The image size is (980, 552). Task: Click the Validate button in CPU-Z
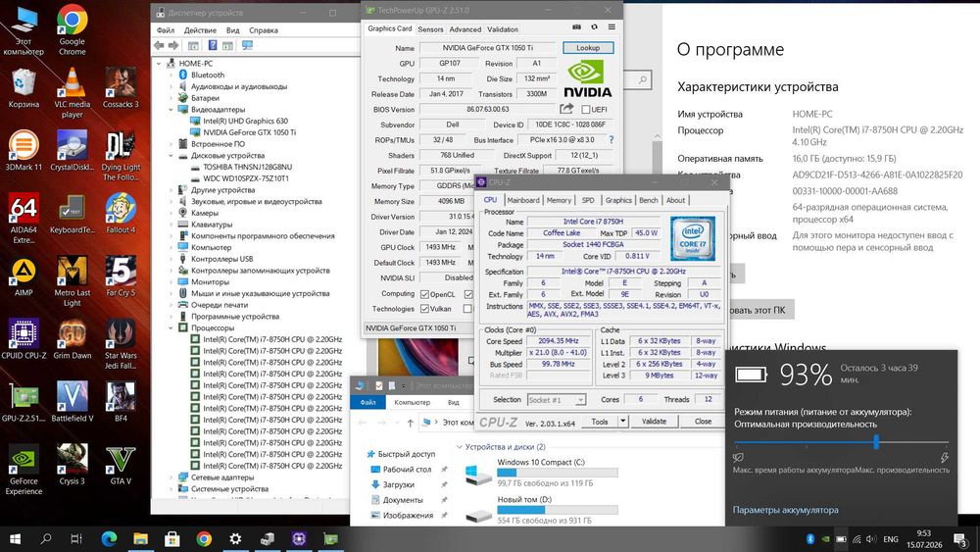(654, 422)
